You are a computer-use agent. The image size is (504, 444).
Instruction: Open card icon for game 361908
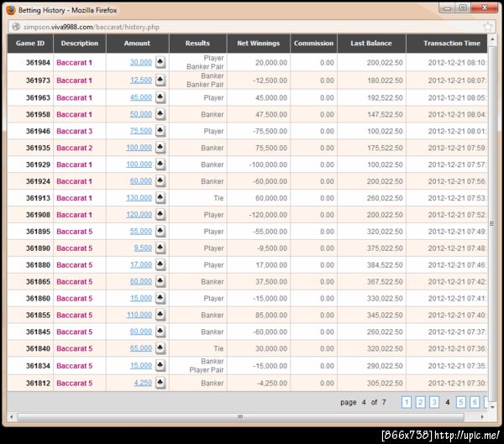click(160, 214)
